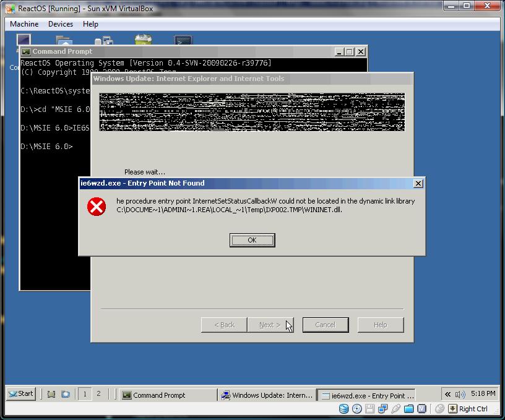Minimize the Command Prompt window

[x=339, y=52]
